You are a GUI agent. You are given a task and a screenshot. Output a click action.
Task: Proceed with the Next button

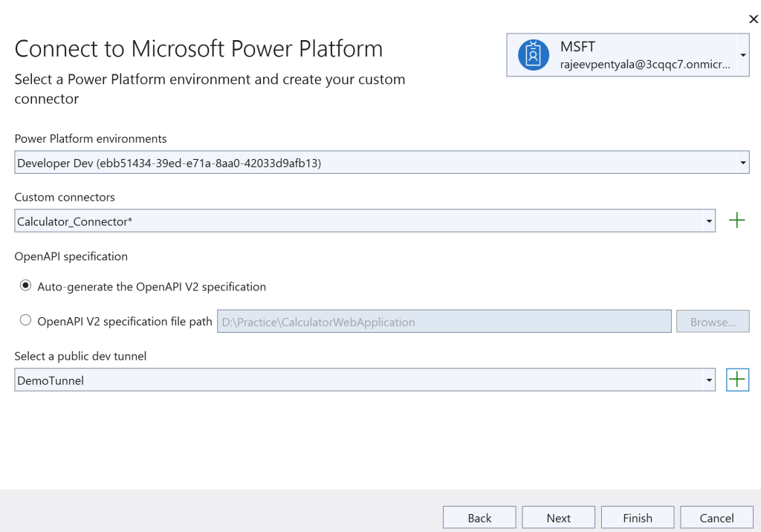pos(558,518)
